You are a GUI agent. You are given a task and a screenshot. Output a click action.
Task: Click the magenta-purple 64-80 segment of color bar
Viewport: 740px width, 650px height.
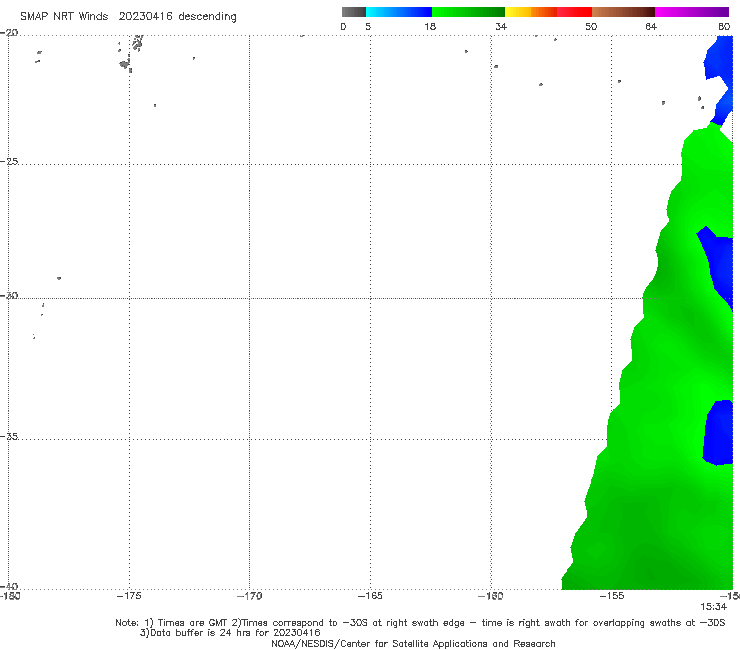[x=692, y=12]
